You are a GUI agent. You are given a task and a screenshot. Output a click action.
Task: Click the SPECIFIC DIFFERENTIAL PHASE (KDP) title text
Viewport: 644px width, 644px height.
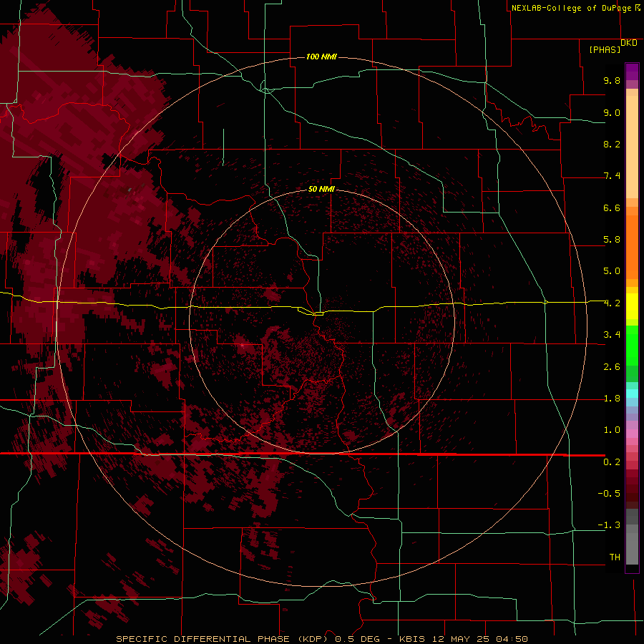[222, 639]
